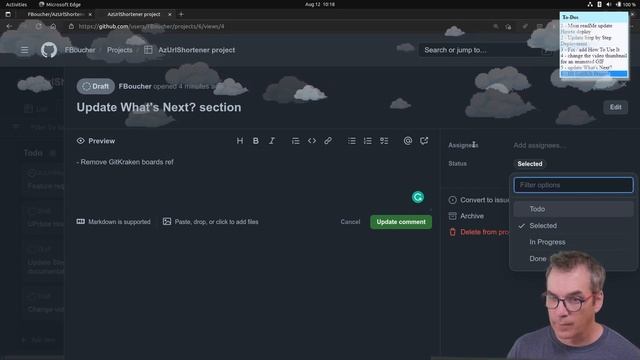
Task: Click the project table icon beside AzUrlShortener
Action: click(x=148, y=50)
